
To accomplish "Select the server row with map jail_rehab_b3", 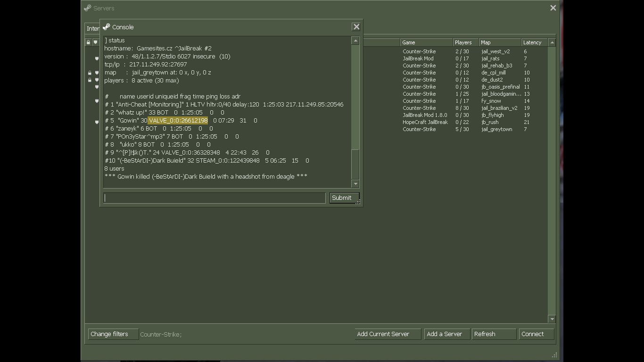I will coord(316,66).
